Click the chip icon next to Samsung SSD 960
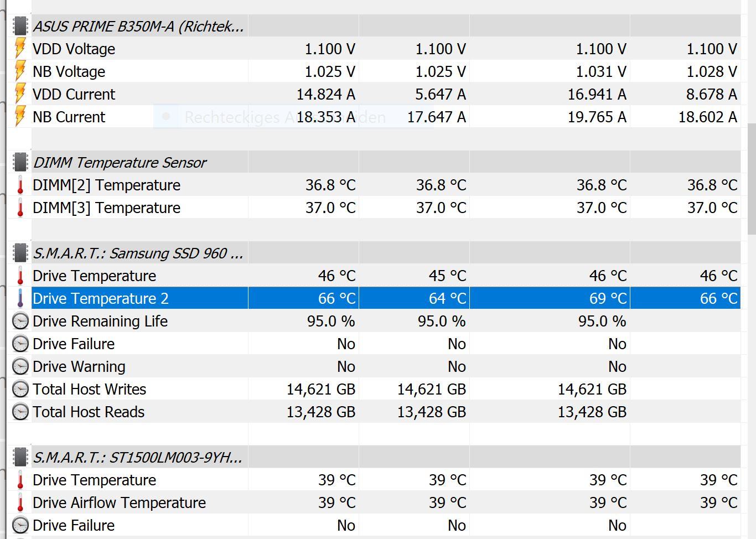The image size is (756, 539). pos(20,253)
